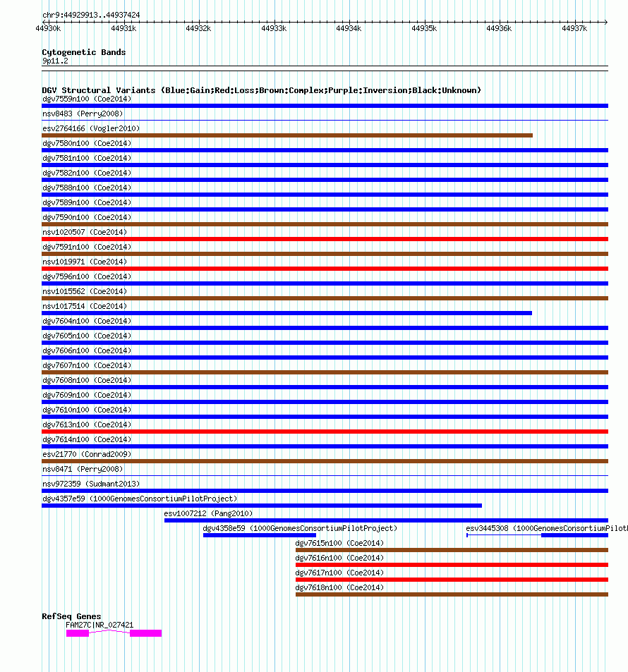Click the 44934k ruler tick label
The height and width of the screenshot is (672, 628).
[x=349, y=28]
